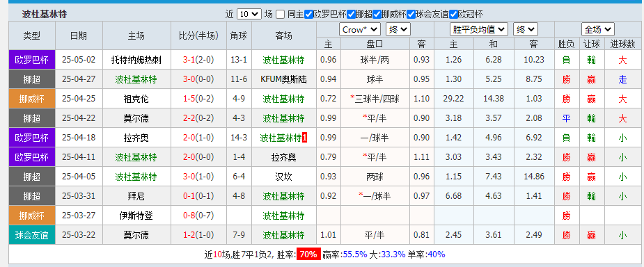Open the 0-8(0-7) score link

click(x=199, y=216)
